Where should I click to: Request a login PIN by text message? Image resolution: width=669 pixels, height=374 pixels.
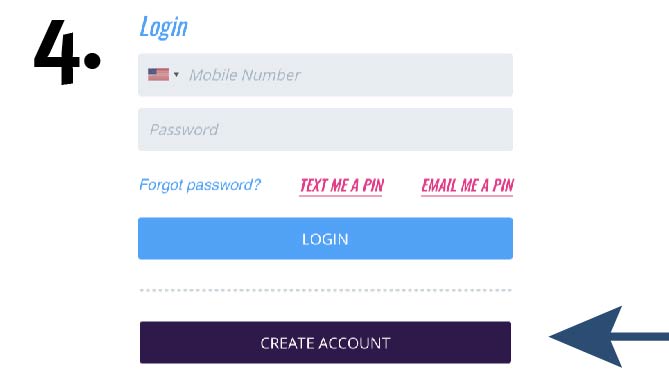341,186
